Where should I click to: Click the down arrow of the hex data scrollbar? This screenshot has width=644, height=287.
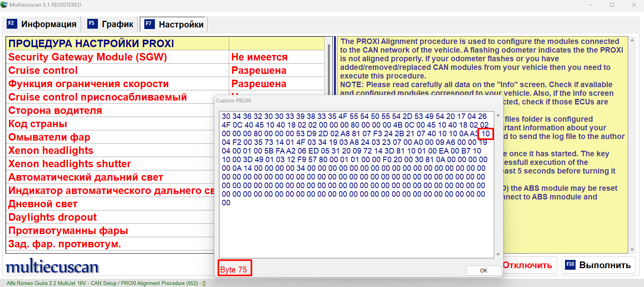(x=498, y=254)
